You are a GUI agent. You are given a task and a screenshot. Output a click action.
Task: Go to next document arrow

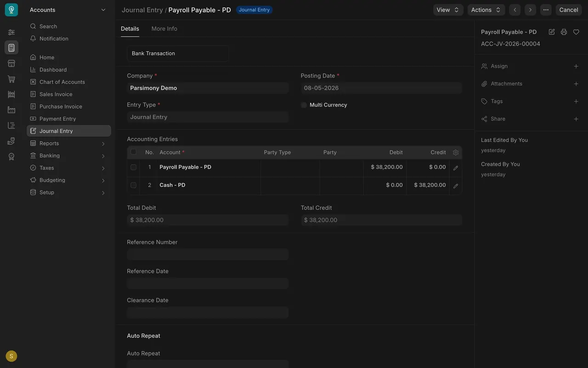530,10
